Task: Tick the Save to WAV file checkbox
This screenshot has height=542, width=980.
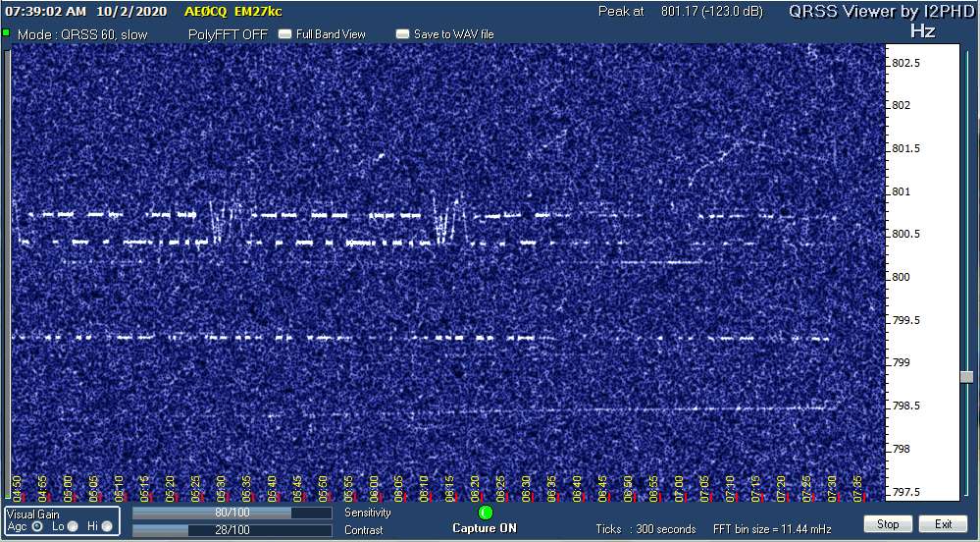Action: (402, 34)
